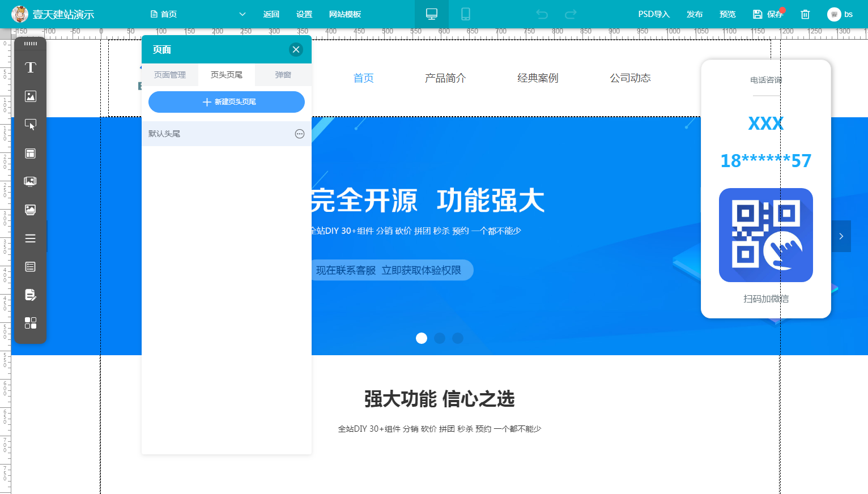This screenshot has width=868, height=494.
Task: Select third carousel indicator dot
Action: tap(458, 338)
